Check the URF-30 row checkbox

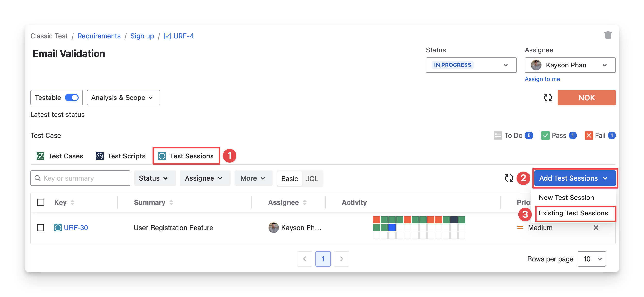click(41, 228)
